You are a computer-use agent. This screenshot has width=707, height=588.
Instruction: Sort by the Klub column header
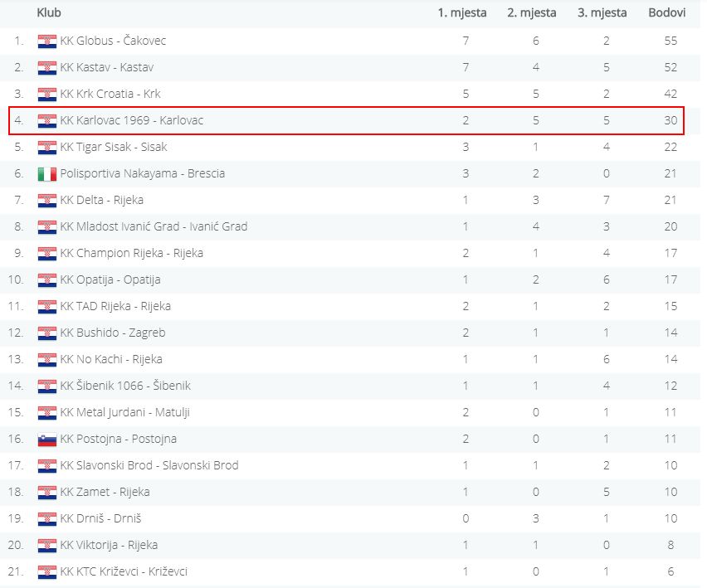[49, 12]
